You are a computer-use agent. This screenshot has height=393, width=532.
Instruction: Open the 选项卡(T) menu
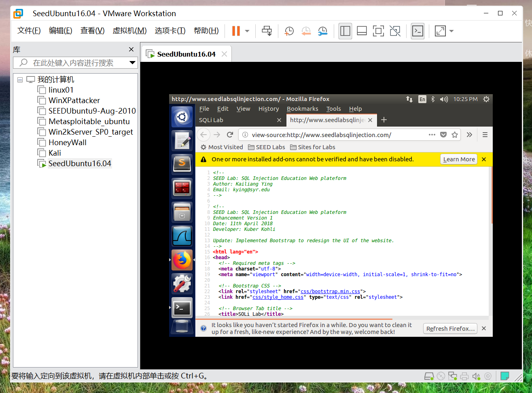click(170, 31)
